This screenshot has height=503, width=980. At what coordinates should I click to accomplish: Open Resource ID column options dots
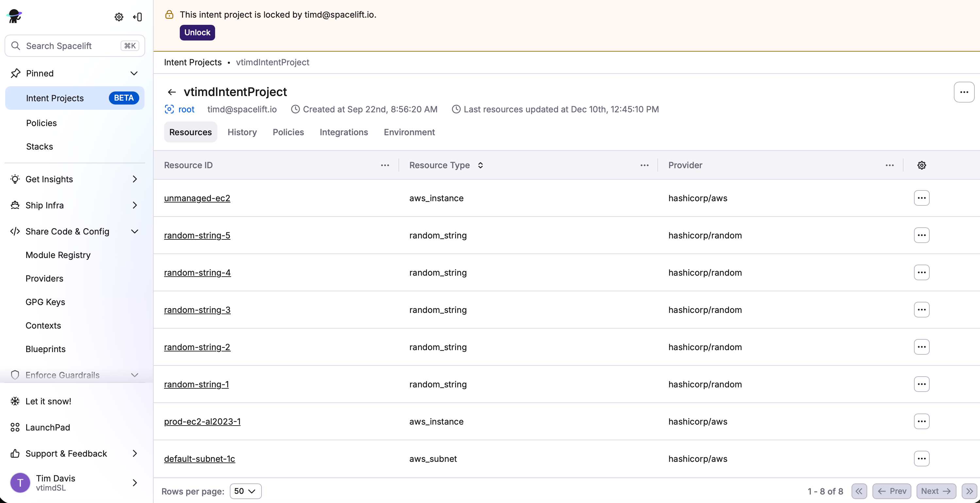(385, 165)
